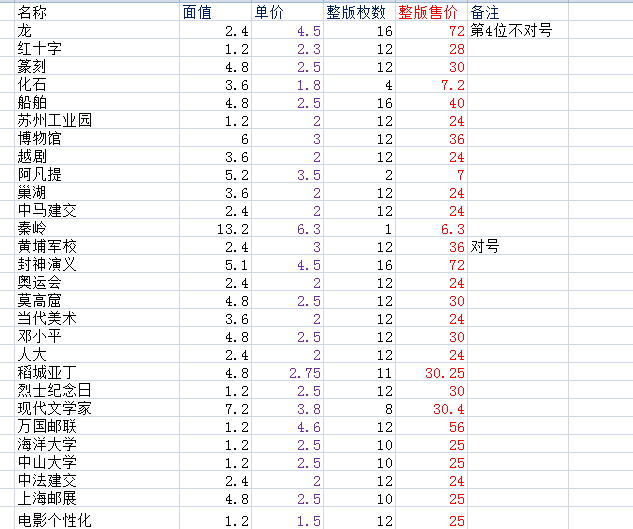Click the 秦岭 name cell

pos(97,229)
